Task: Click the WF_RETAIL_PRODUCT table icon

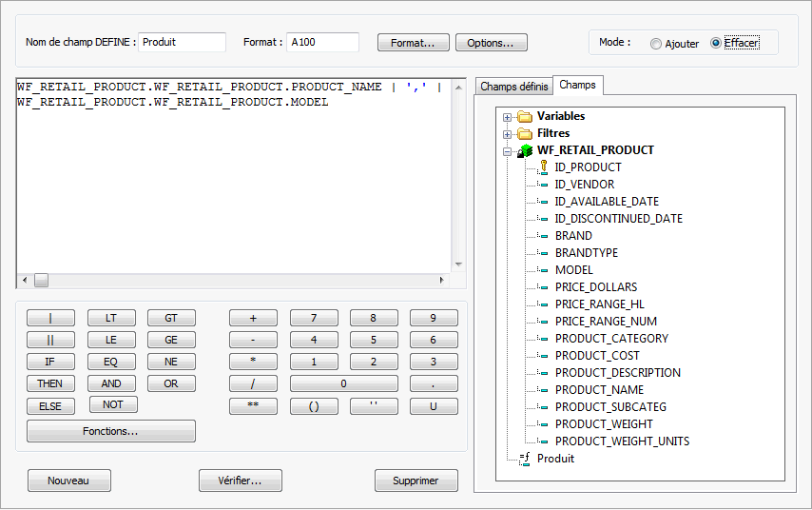Action: tap(525, 151)
